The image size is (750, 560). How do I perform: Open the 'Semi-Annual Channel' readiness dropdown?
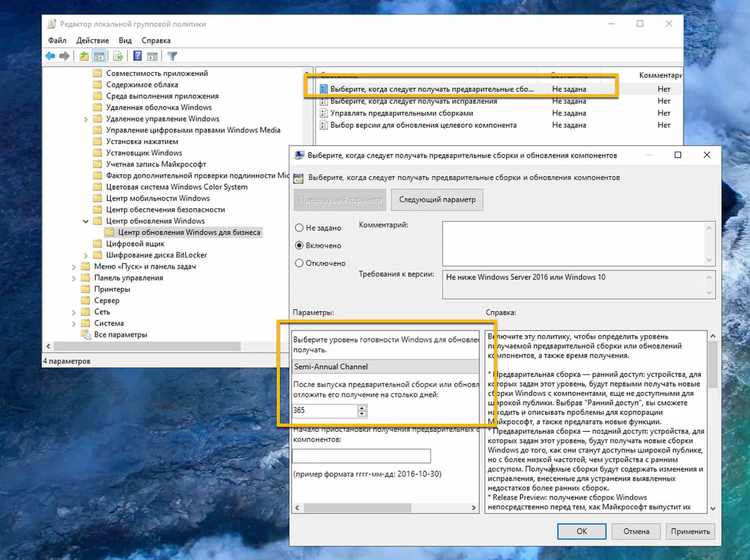385,367
